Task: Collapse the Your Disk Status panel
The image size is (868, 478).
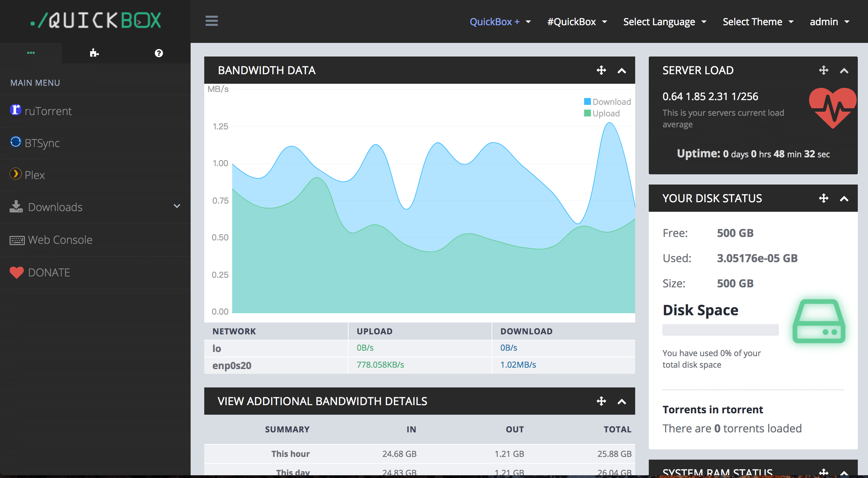Action: tap(844, 199)
